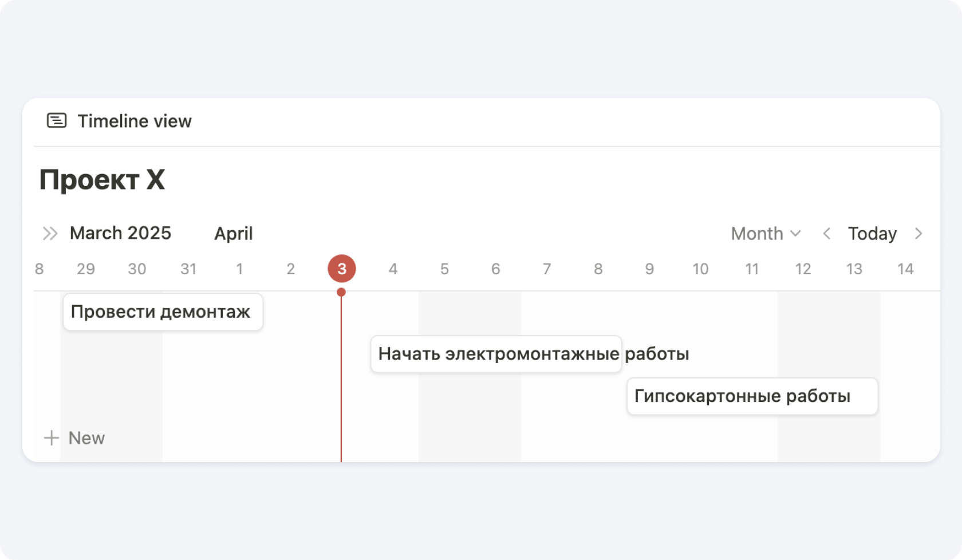Screen dimensions: 962x560
Task: Click the double chevron expand icon
Action: (x=50, y=234)
